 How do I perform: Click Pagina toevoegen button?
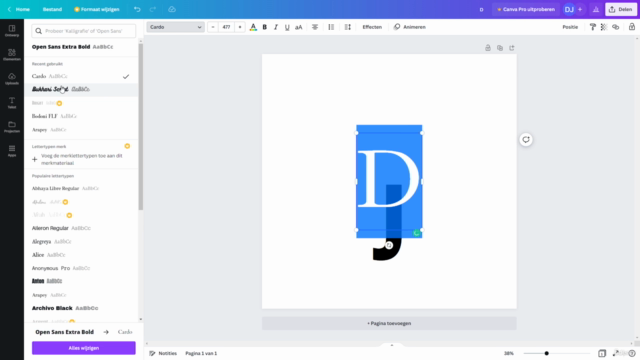(389, 323)
